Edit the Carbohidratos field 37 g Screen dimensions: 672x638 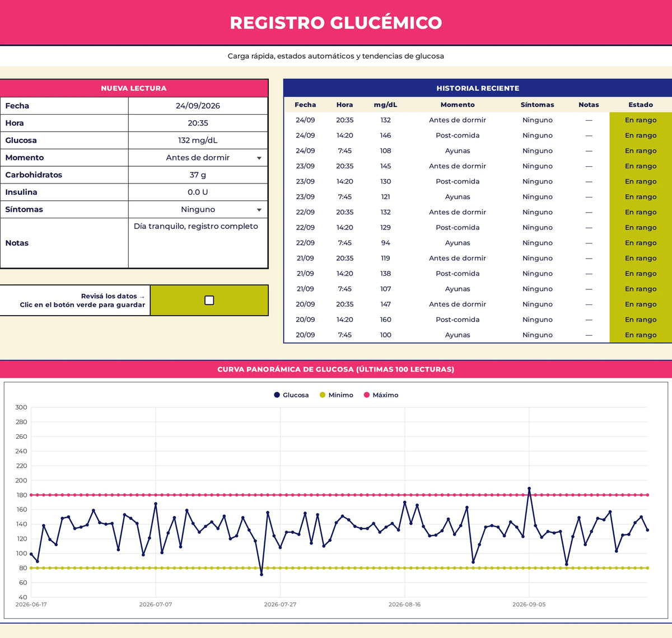(198, 175)
